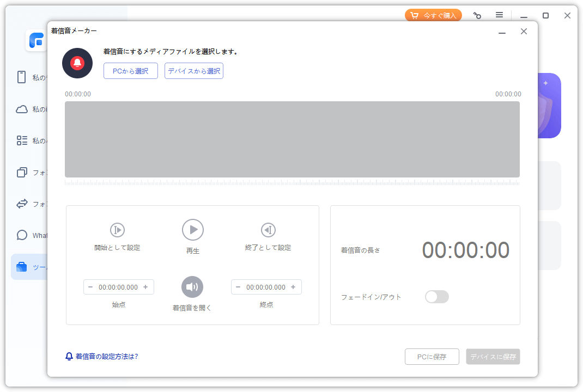Increase start time with plus button
The image size is (583, 392).
(x=145, y=287)
